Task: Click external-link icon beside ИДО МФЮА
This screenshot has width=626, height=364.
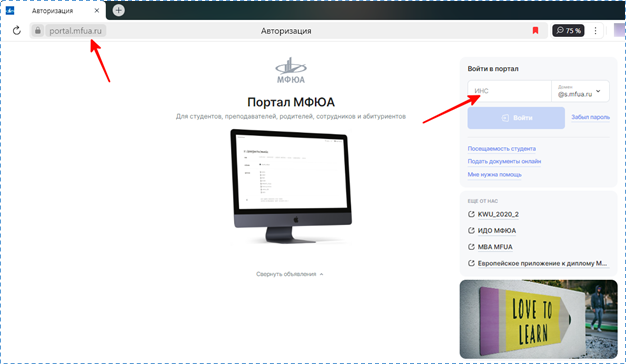Action: click(x=471, y=231)
